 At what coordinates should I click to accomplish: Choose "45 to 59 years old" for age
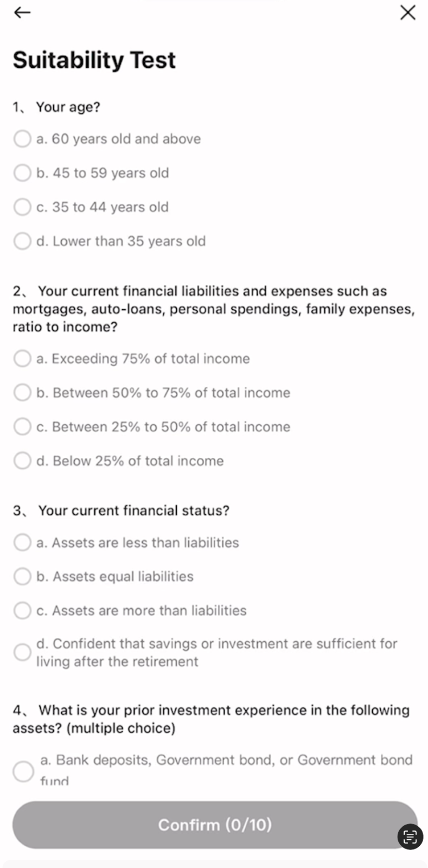[x=22, y=173]
